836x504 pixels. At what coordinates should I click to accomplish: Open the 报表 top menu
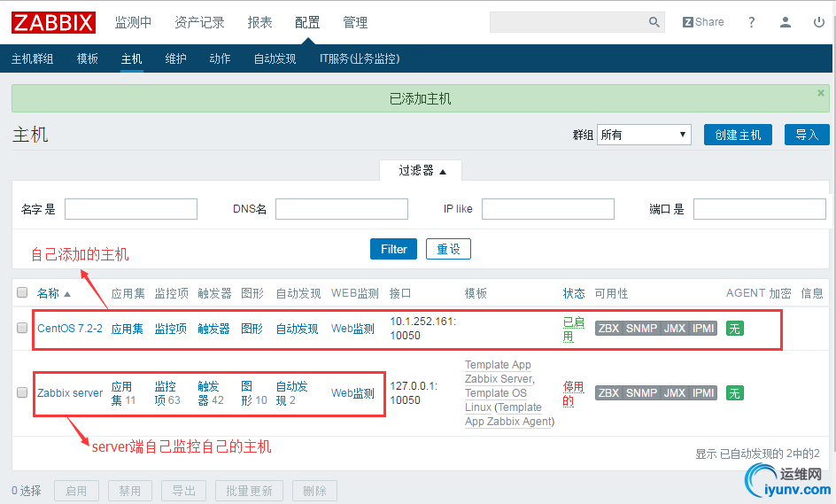coord(259,22)
